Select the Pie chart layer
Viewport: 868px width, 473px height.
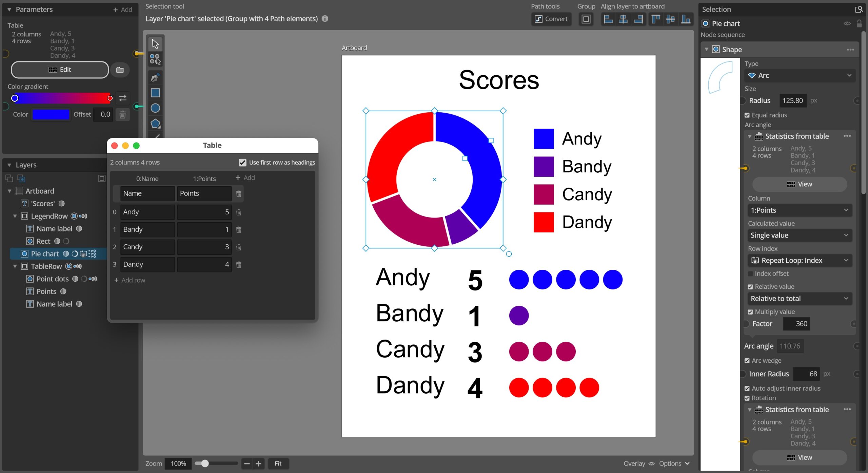coord(45,254)
